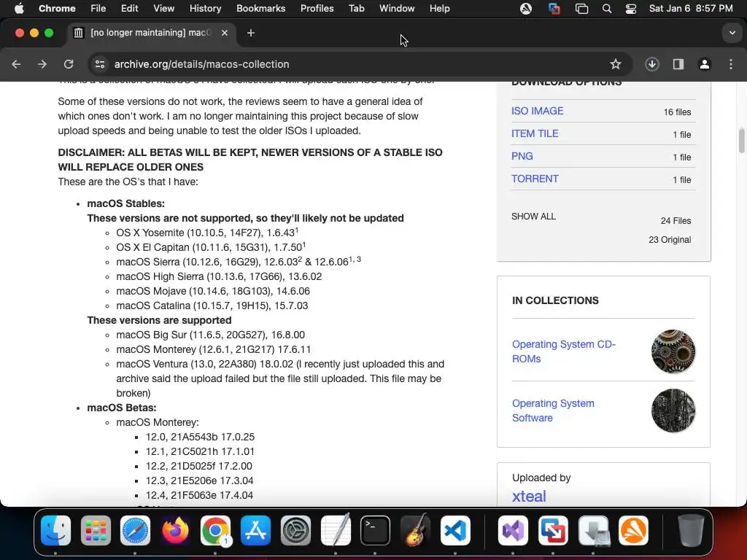Open uploader xteal's profile
The height and width of the screenshot is (560, 747).
click(529, 496)
